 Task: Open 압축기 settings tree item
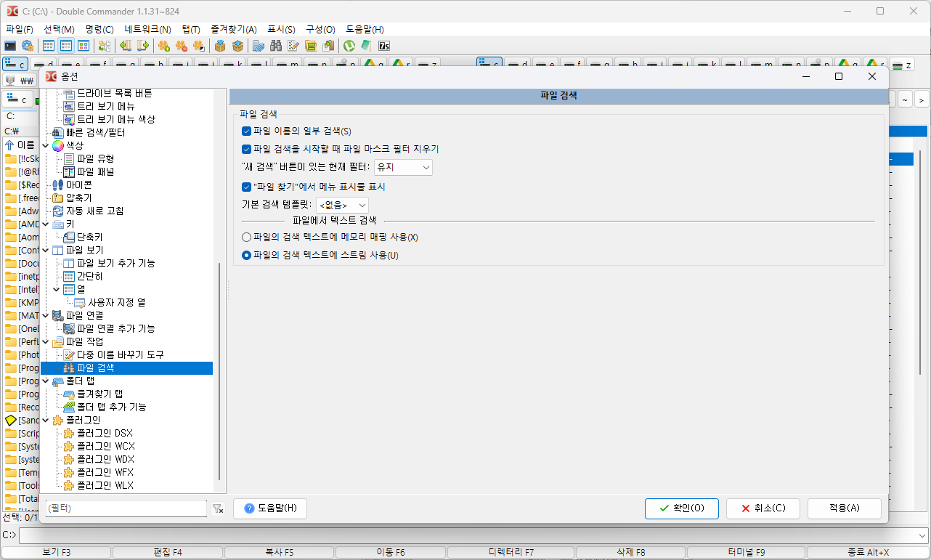(x=78, y=198)
